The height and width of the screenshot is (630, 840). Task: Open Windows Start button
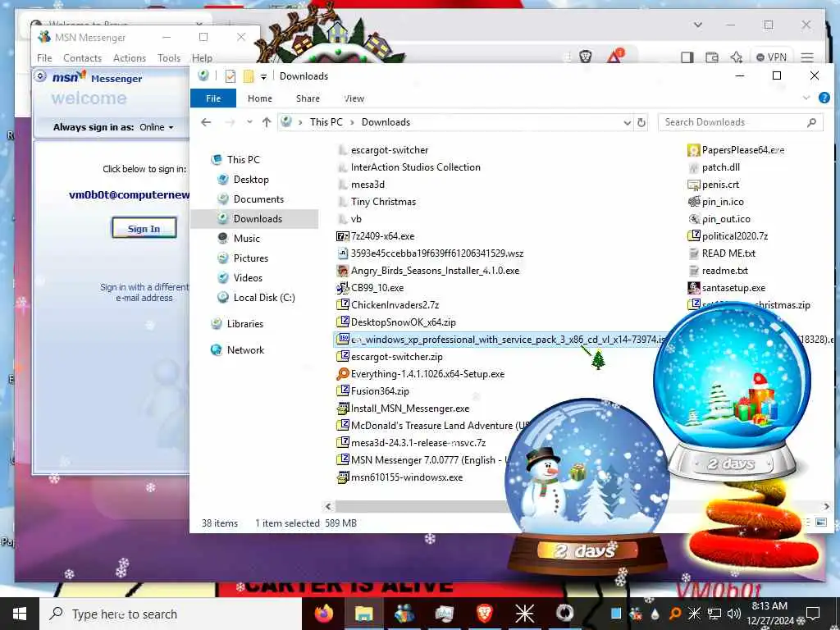(x=20, y=614)
